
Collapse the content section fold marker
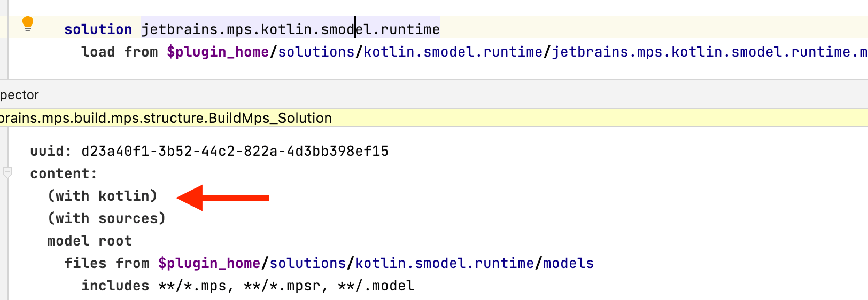pos(7,173)
